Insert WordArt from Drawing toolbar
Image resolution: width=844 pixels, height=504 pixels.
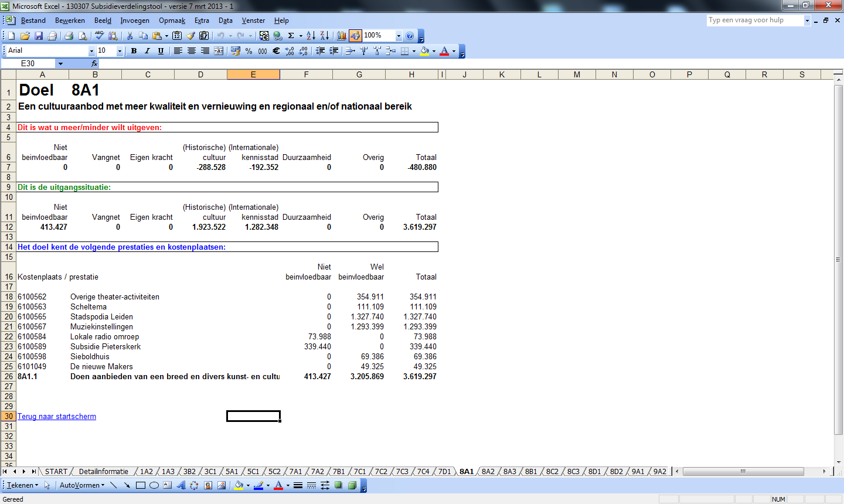(x=181, y=485)
